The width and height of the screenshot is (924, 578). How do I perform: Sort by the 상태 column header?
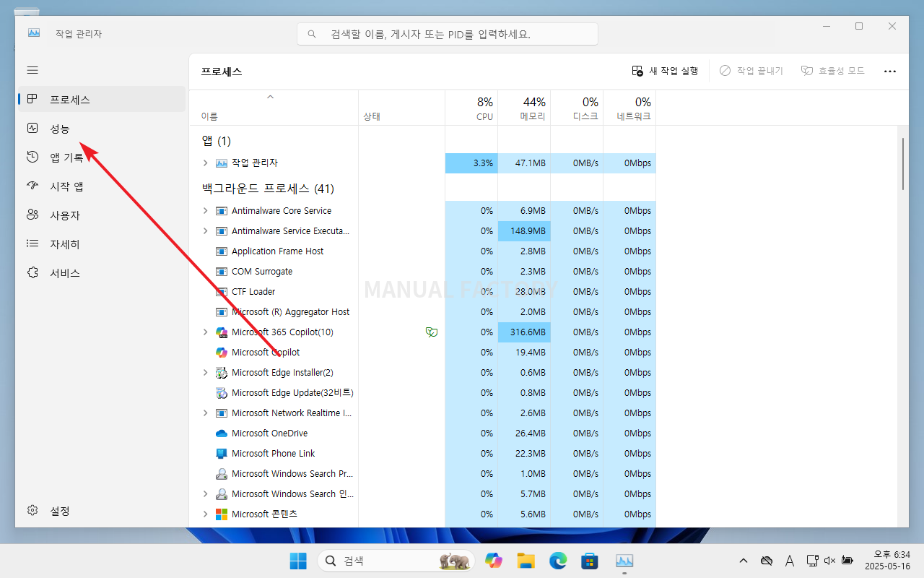[401, 108]
